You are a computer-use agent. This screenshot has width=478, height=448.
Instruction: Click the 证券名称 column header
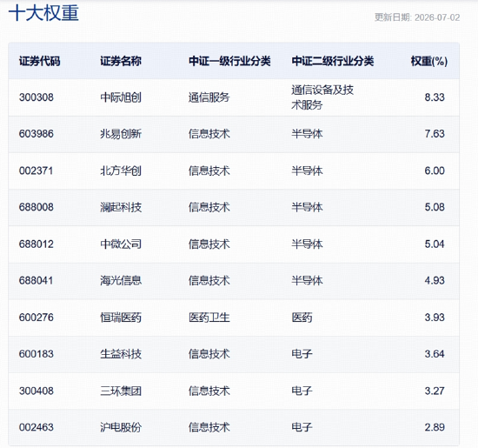pos(121,61)
